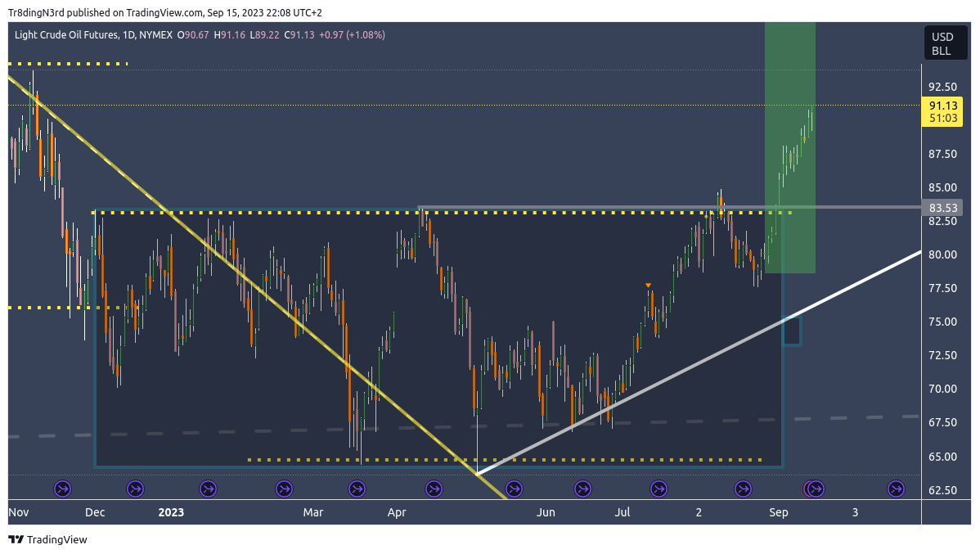Select the dashed gray moving average line
This screenshot has height=554, width=980.
point(462,426)
